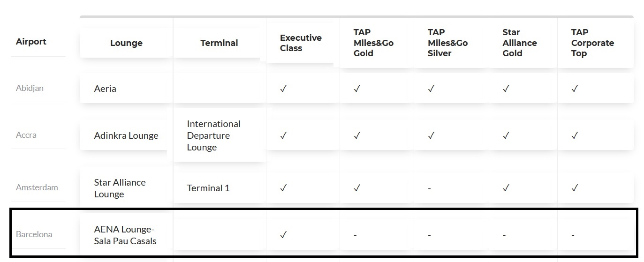Click Barcelona's Executive Class checkmark
644x262 pixels.
click(x=283, y=235)
